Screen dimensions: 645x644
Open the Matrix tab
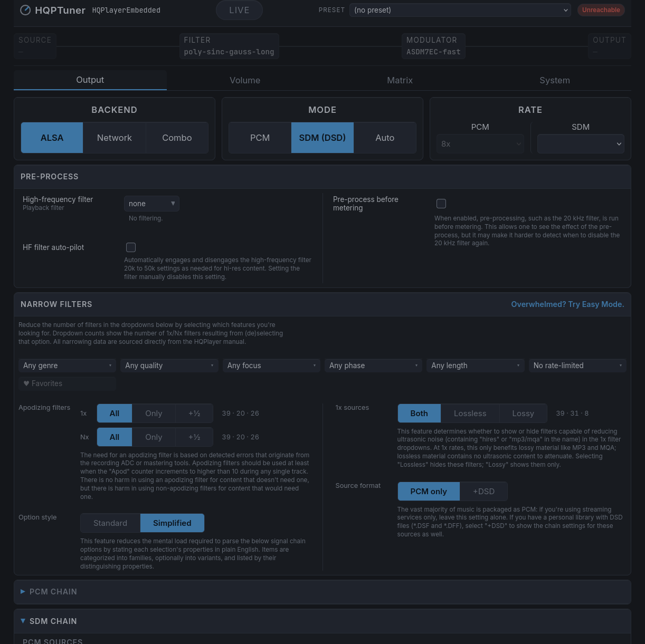pos(400,80)
